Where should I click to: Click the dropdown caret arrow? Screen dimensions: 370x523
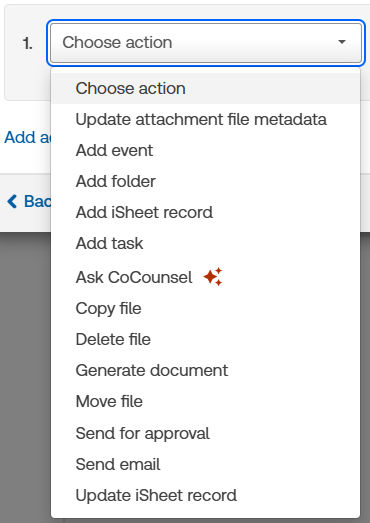tap(342, 42)
